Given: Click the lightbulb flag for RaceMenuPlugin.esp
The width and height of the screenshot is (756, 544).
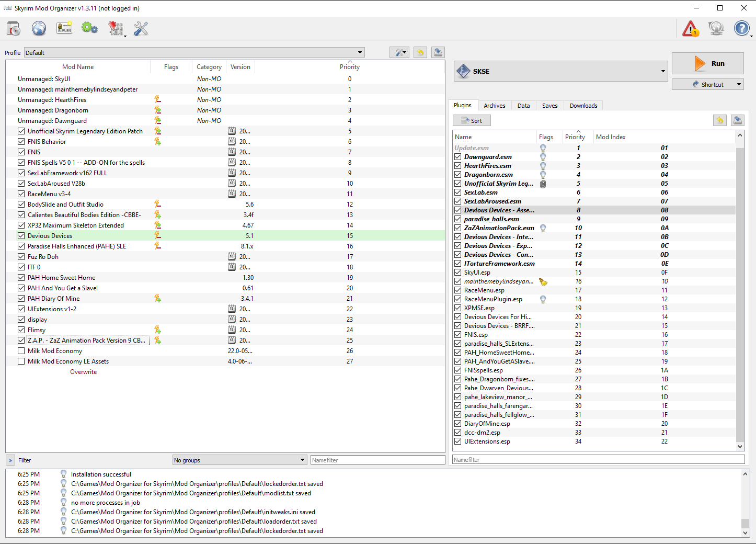Looking at the screenshot, I should click(x=543, y=299).
